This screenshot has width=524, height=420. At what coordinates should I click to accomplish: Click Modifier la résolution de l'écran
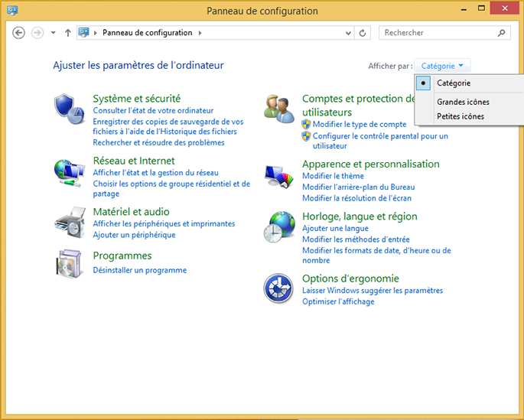357,198
